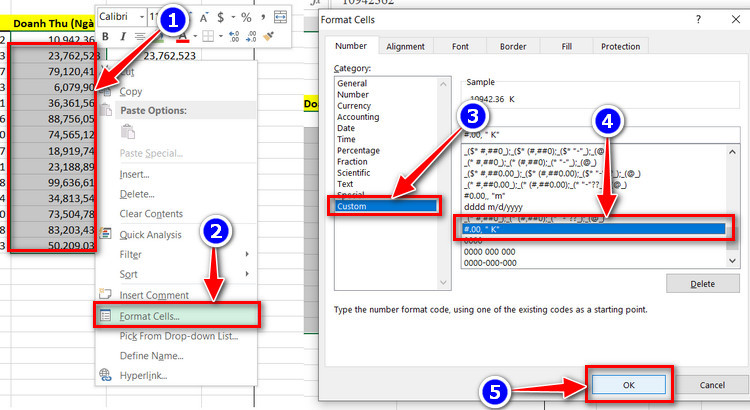Click Cancel in Format Cells dialog
The width and height of the screenshot is (750, 410).
tap(712, 385)
